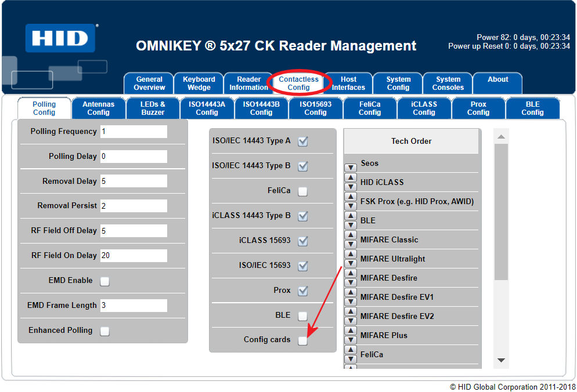
Task: Move MIFARE Desfire EV2 up in order
Action: (x=351, y=311)
